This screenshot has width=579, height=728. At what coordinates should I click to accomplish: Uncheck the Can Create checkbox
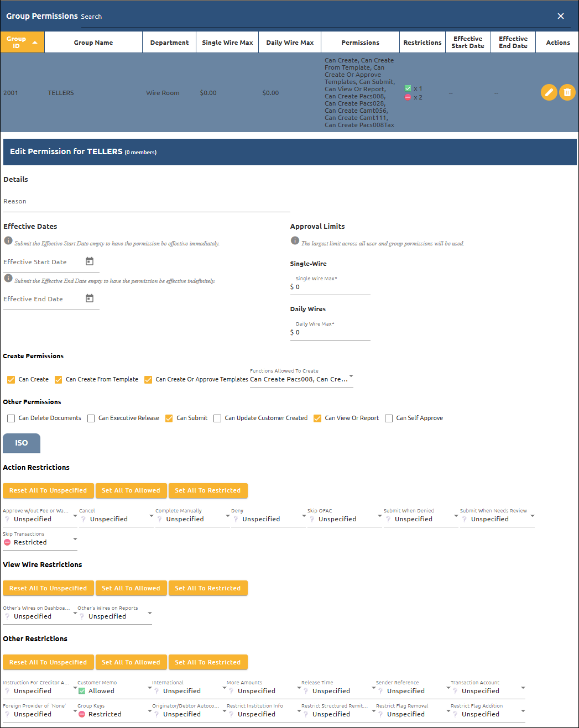(11, 380)
